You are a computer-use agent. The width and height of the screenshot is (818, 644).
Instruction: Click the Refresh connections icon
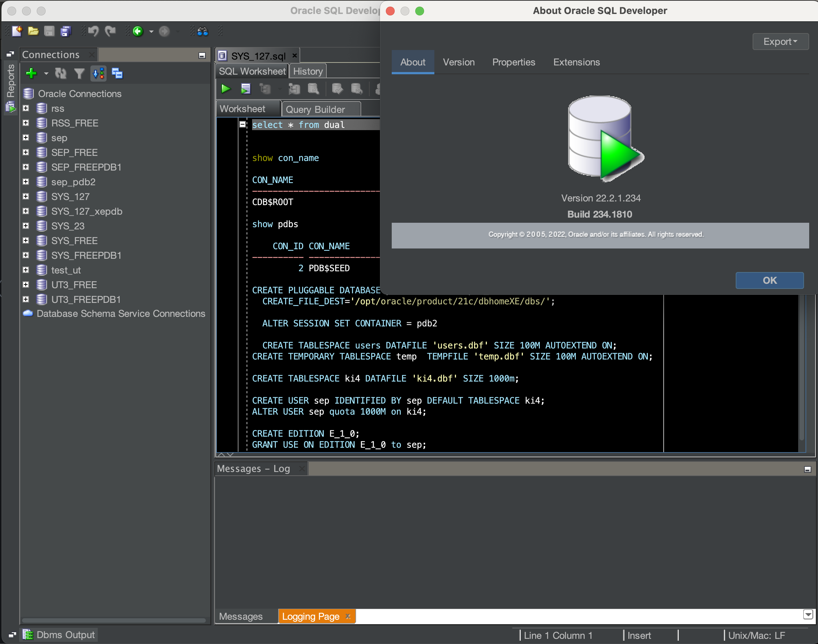click(61, 74)
